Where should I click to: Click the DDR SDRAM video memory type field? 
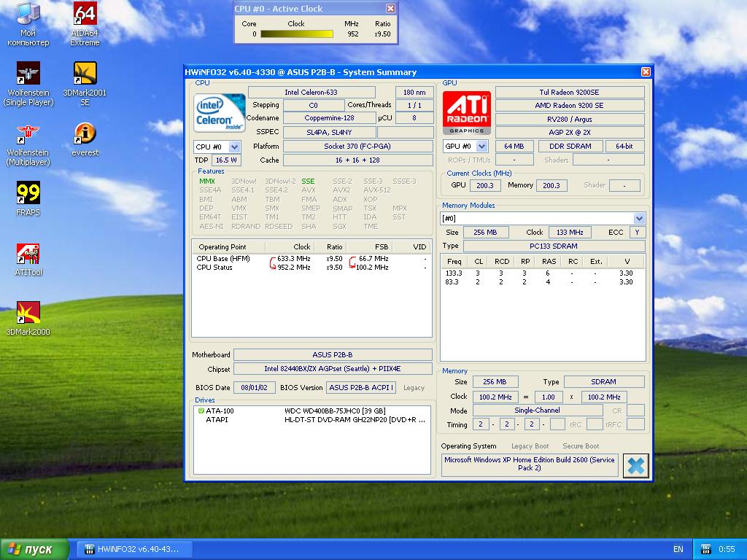click(x=570, y=146)
